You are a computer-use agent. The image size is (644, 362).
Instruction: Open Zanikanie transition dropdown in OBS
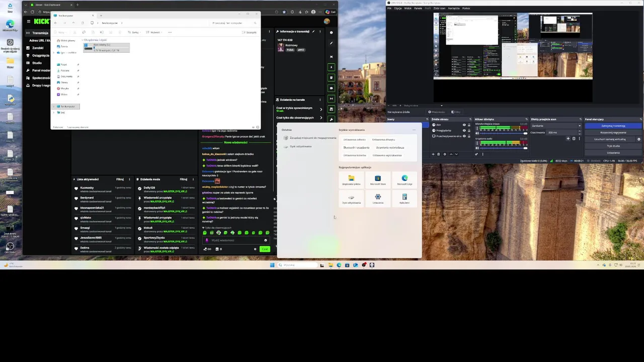tap(556, 126)
